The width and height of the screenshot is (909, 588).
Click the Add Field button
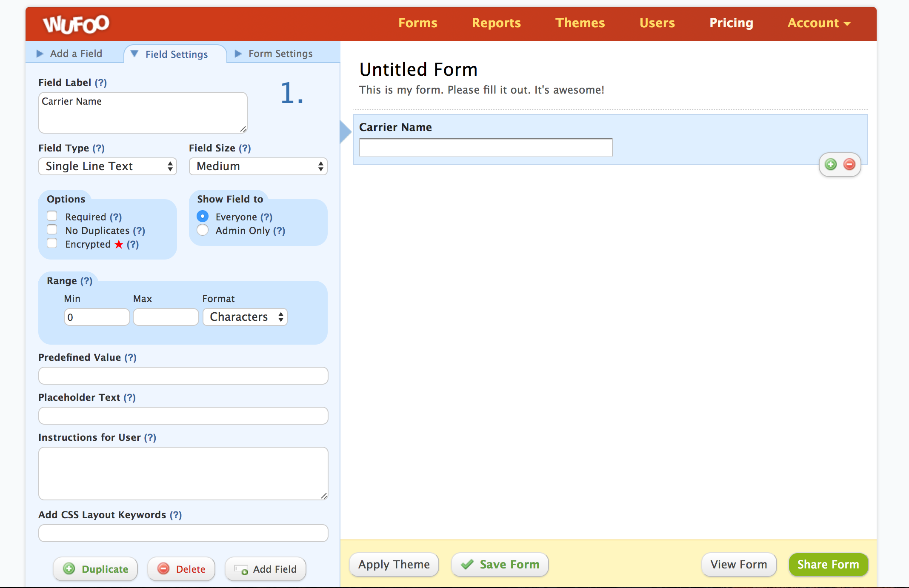tap(266, 569)
